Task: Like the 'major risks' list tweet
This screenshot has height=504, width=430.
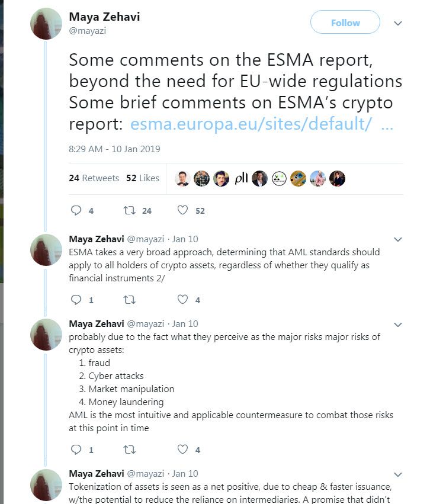Action: pyautogui.click(x=183, y=450)
